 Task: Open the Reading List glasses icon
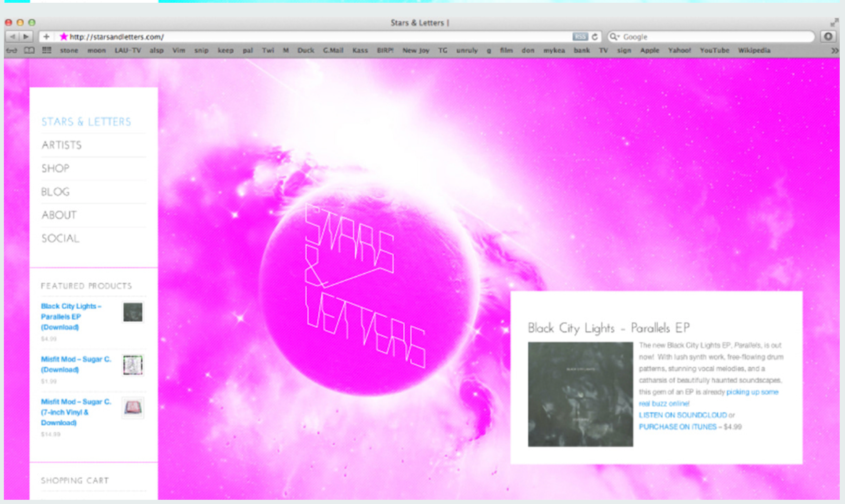(12, 51)
